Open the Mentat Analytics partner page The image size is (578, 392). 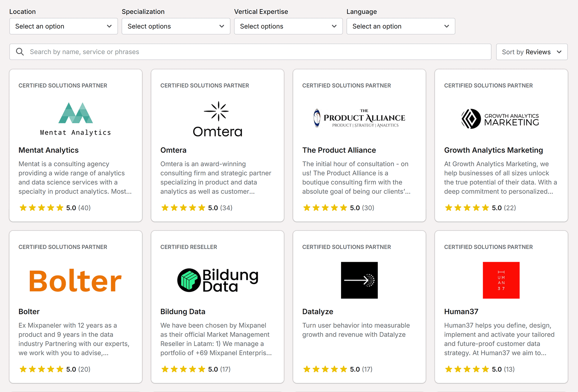click(x=48, y=150)
